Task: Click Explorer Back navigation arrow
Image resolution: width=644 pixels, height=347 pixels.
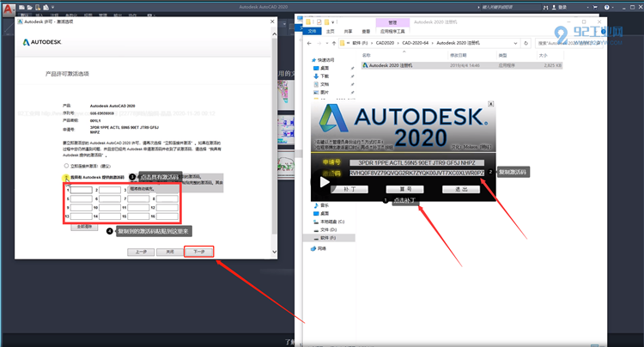Action: tap(309, 43)
